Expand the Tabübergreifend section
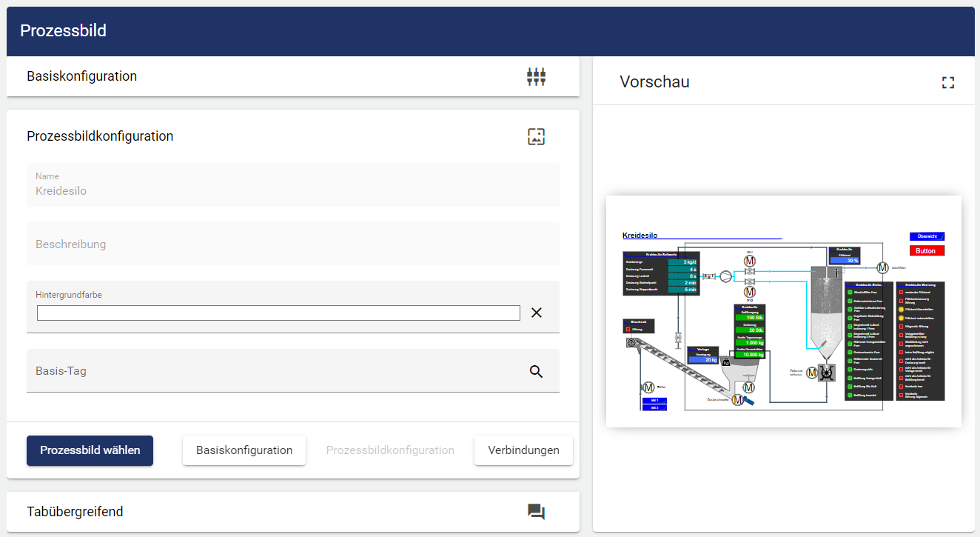The height and width of the screenshot is (537, 980). click(75, 512)
